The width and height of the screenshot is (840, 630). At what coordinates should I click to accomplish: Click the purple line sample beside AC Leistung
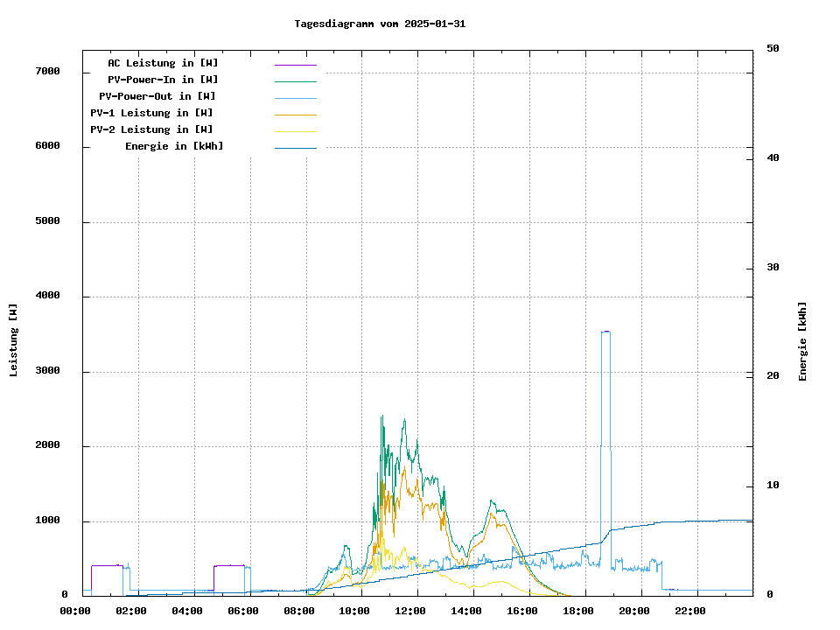[295, 64]
